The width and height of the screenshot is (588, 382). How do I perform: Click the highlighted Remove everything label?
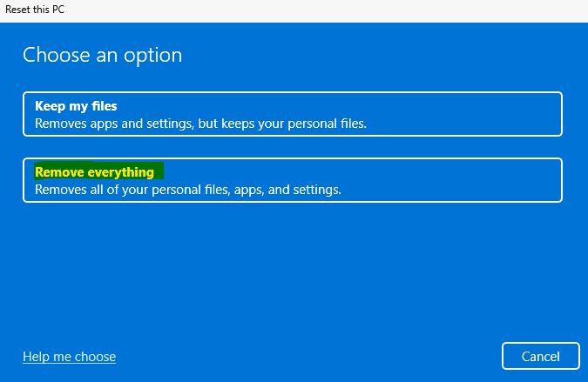pos(94,172)
